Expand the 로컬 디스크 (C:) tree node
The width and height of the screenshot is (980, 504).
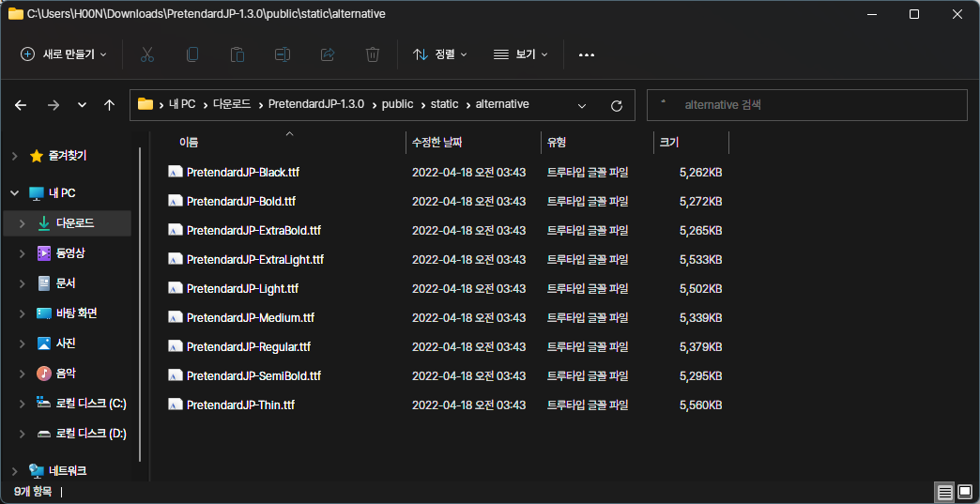[x=22, y=404]
